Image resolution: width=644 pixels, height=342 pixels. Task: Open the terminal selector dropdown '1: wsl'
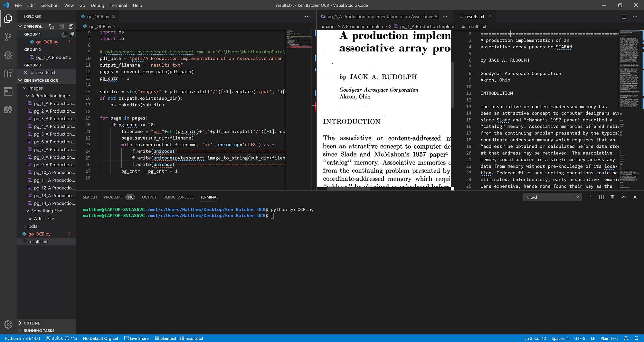[x=552, y=197]
